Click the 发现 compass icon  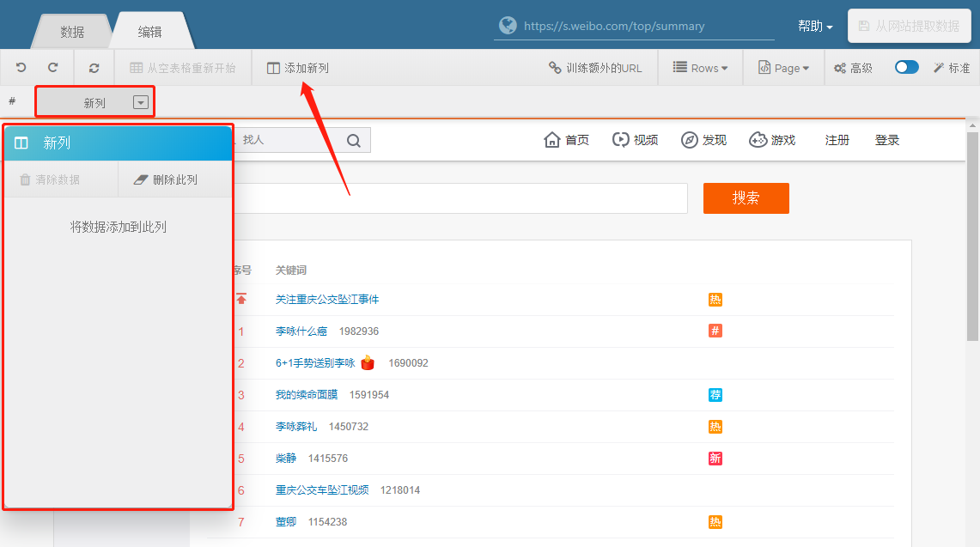[x=690, y=140]
